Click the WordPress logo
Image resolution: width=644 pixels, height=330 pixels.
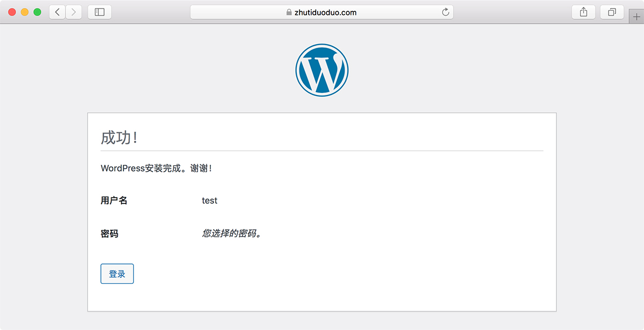pyautogui.click(x=322, y=70)
